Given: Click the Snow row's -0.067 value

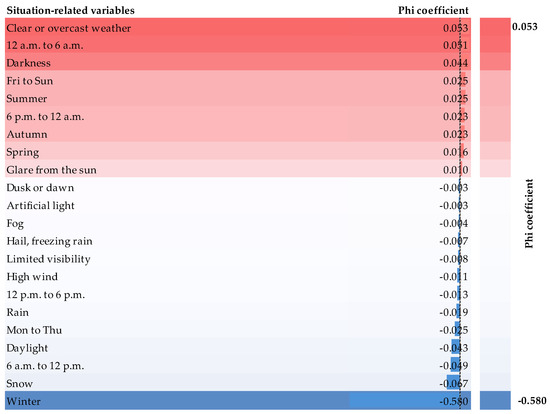Looking at the screenshot, I should coord(454,383).
